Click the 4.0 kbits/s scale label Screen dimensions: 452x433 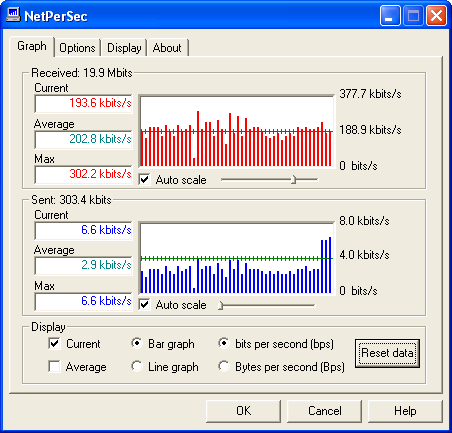point(364,255)
